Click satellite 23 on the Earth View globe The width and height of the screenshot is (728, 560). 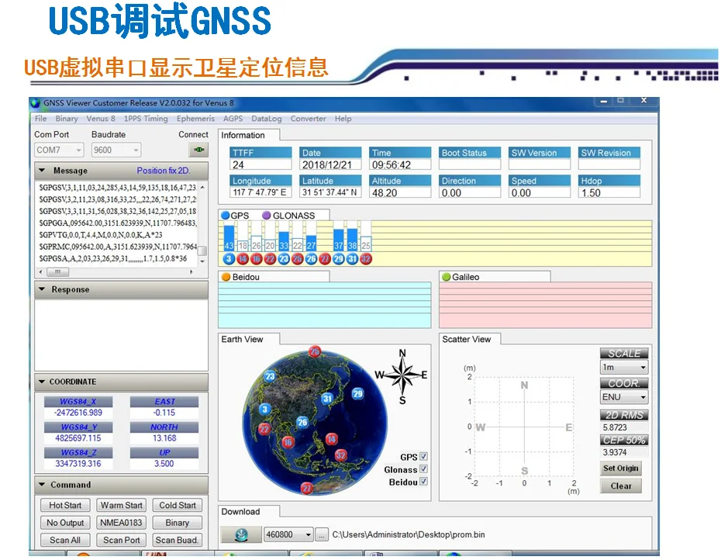click(271, 376)
